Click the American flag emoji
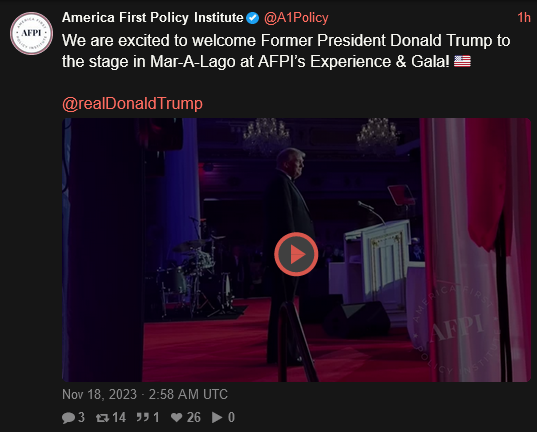Viewport: 537px width, 432px height. [x=462, y=61]
